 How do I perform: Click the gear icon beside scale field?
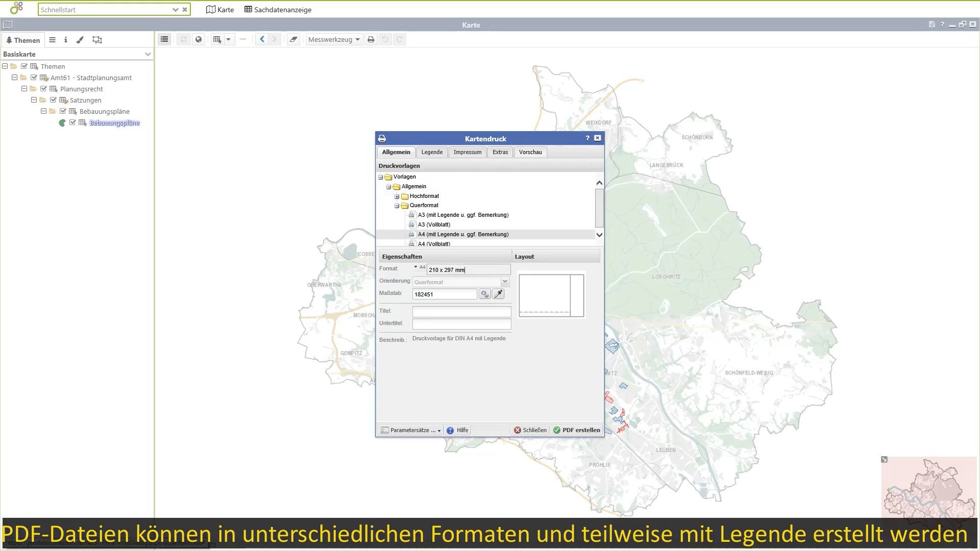tap(484, 294)
